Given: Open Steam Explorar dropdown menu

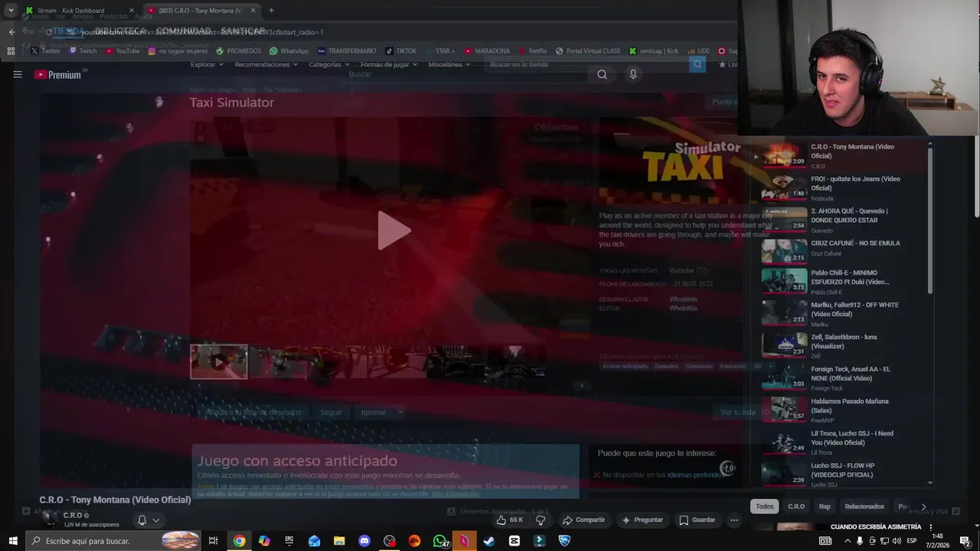Looking at the screenshot, I should click(x=206, y=64).
